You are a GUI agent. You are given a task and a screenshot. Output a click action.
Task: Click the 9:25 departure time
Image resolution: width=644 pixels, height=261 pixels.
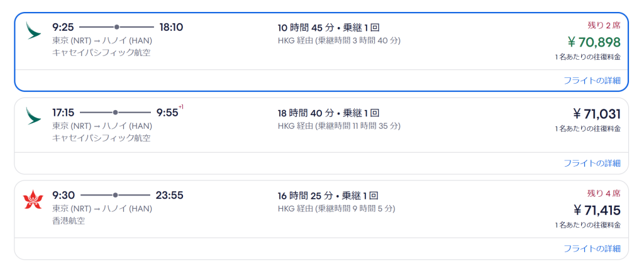click(63, 27)
